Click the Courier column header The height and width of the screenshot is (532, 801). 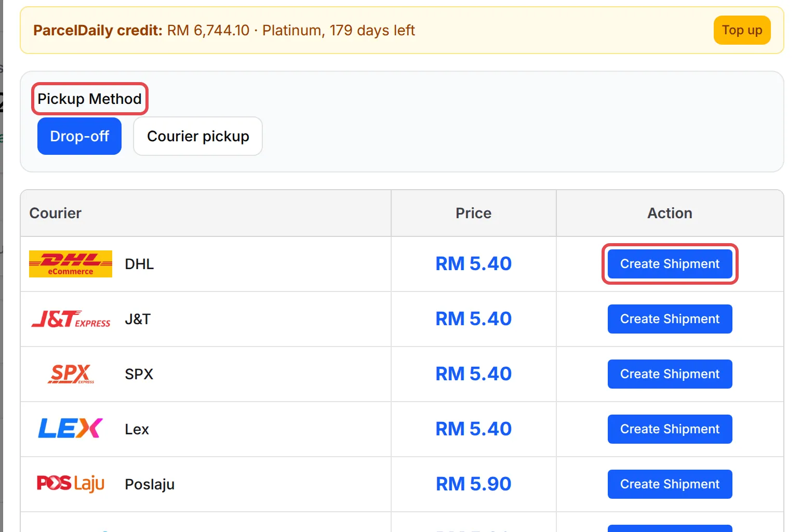point(56,213)
